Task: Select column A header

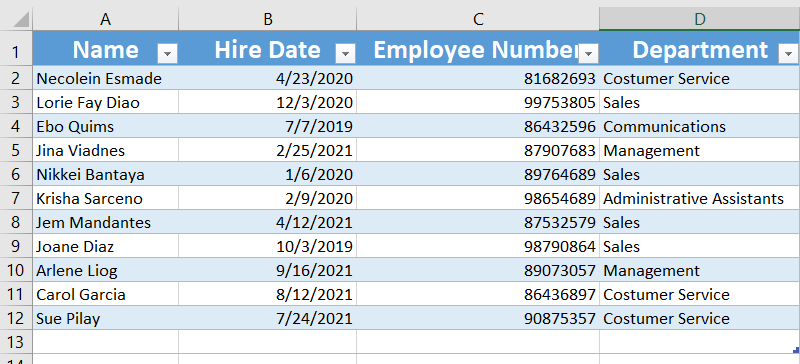Action: click(x=106, y=19)
